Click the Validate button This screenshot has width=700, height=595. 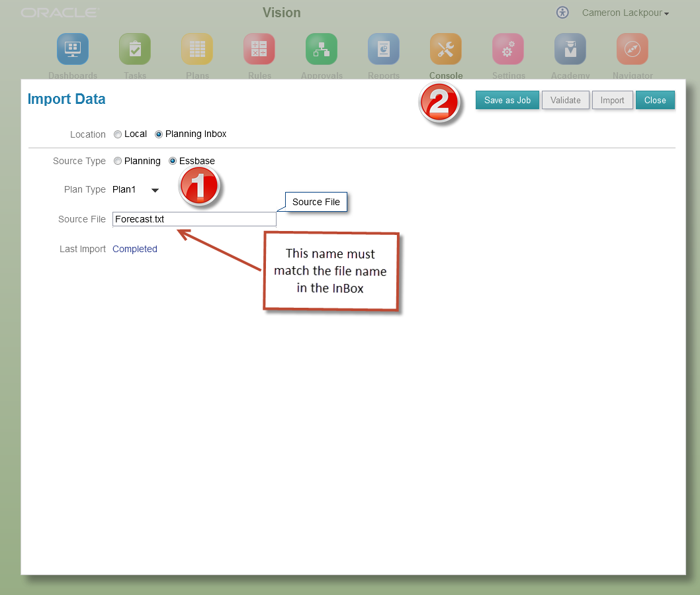click(566, 100)
